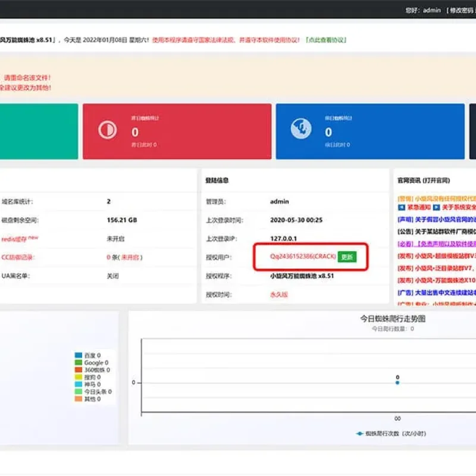
Task: Click the green stats card
Action: tap(39, 131)
